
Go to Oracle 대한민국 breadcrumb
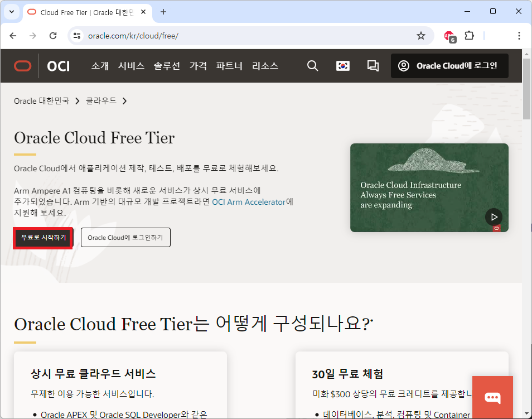click(x=41, y=101)
